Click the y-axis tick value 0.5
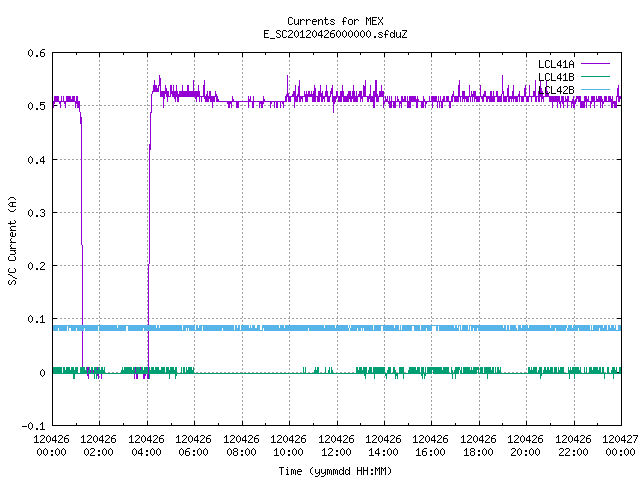 (36, 106)
